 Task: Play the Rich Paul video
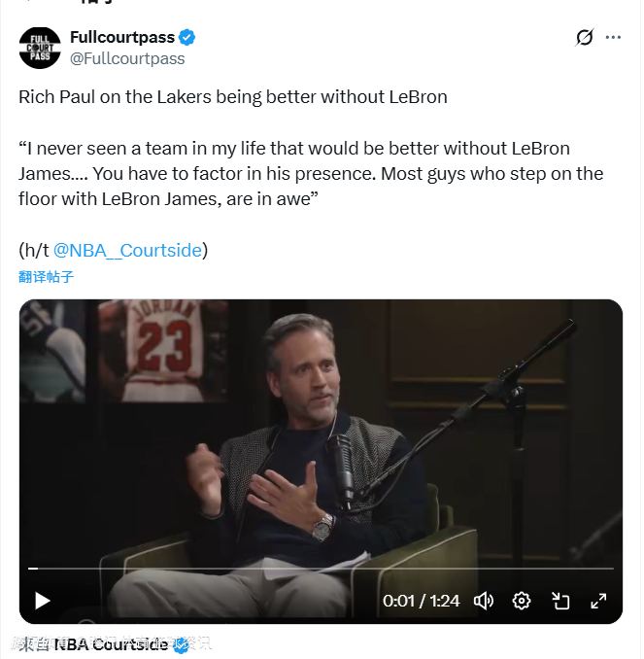click(42, 601)
